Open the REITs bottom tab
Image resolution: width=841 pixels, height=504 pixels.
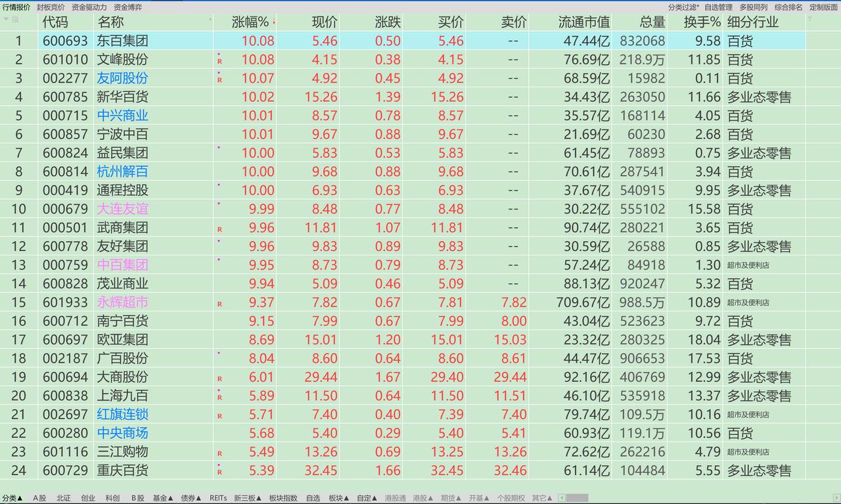point(218,498)
